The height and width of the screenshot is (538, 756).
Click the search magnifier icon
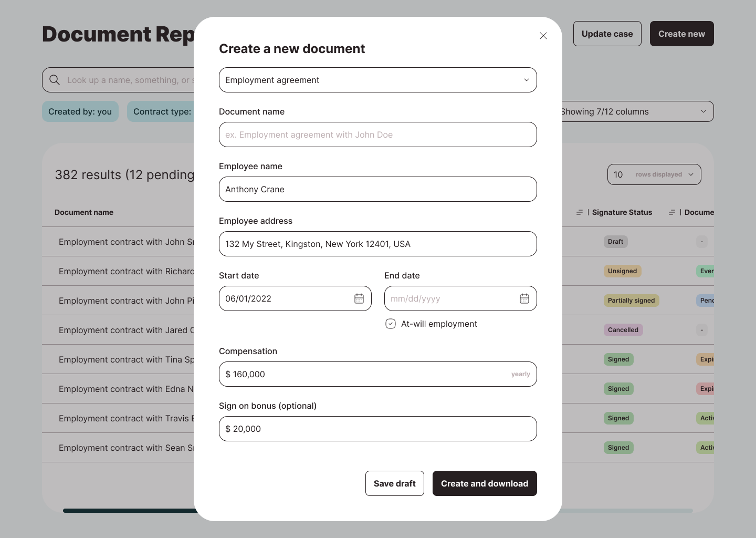click(x=55, y=80)
